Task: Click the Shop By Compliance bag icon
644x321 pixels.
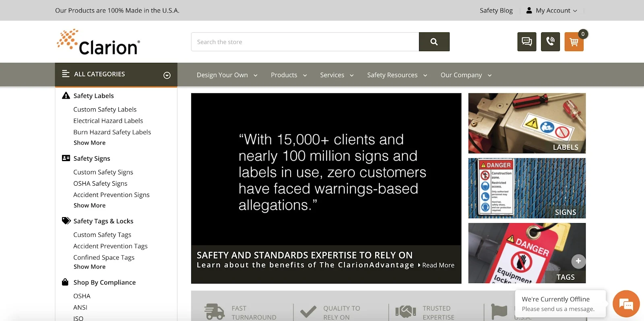Action: 65,282
